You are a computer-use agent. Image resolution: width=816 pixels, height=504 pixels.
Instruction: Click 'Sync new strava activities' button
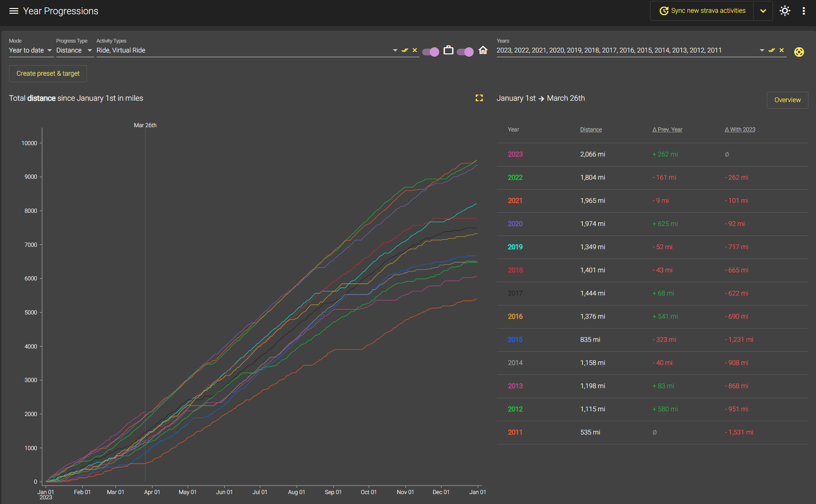(703, 11)
